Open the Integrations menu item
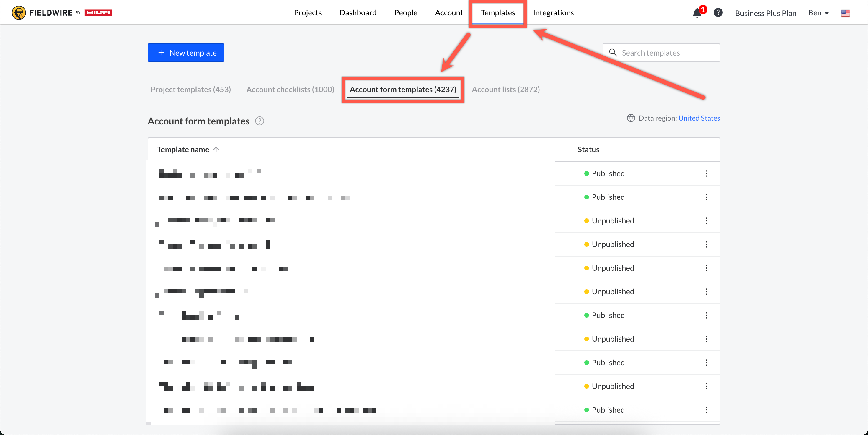 [553, 13]
